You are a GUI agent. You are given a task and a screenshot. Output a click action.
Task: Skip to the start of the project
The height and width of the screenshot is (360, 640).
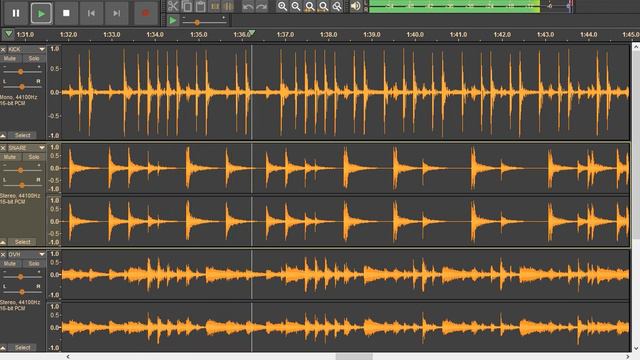[91, 13]
